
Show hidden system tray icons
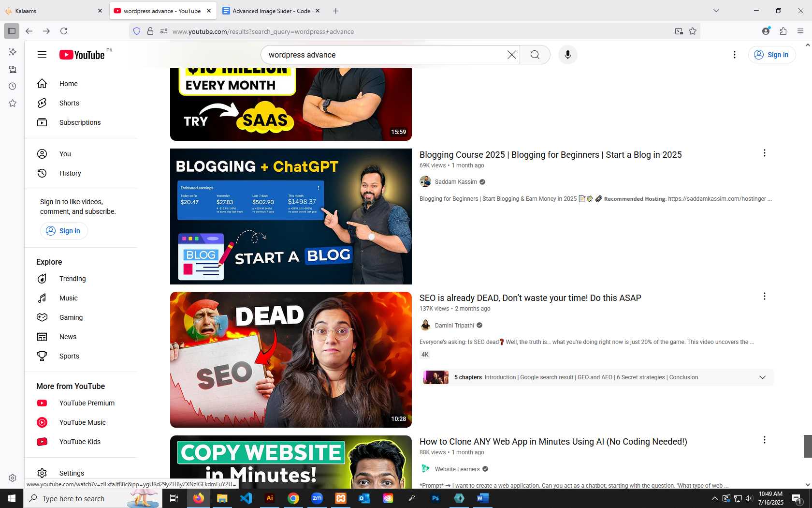714,498
